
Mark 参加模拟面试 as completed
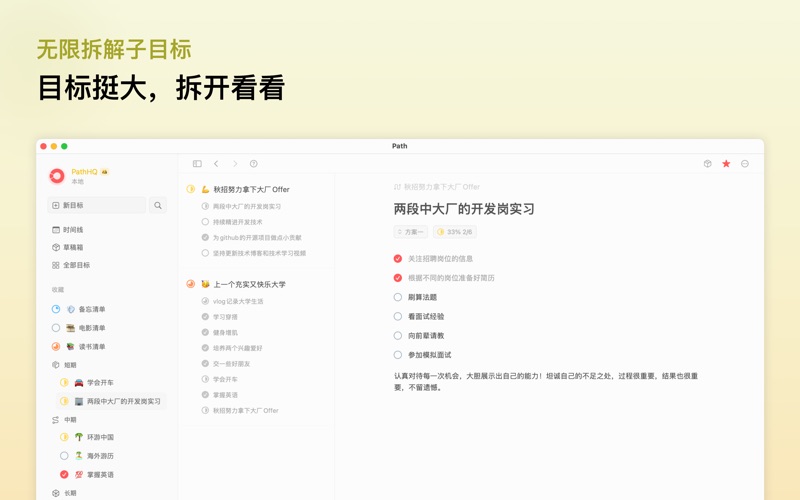(398, 355)
